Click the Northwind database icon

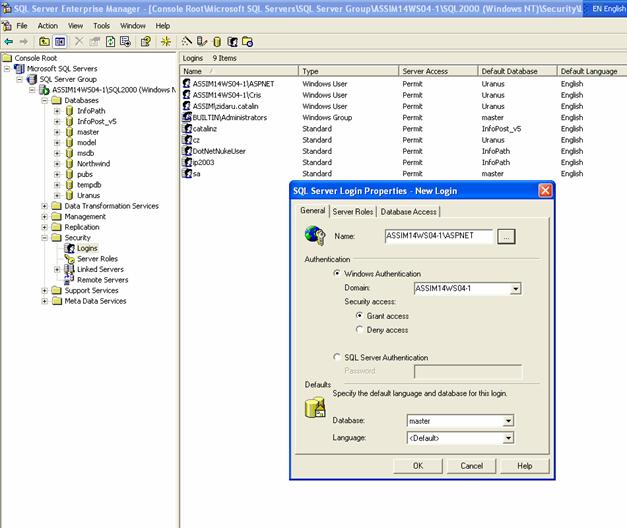tap(70, 163)
